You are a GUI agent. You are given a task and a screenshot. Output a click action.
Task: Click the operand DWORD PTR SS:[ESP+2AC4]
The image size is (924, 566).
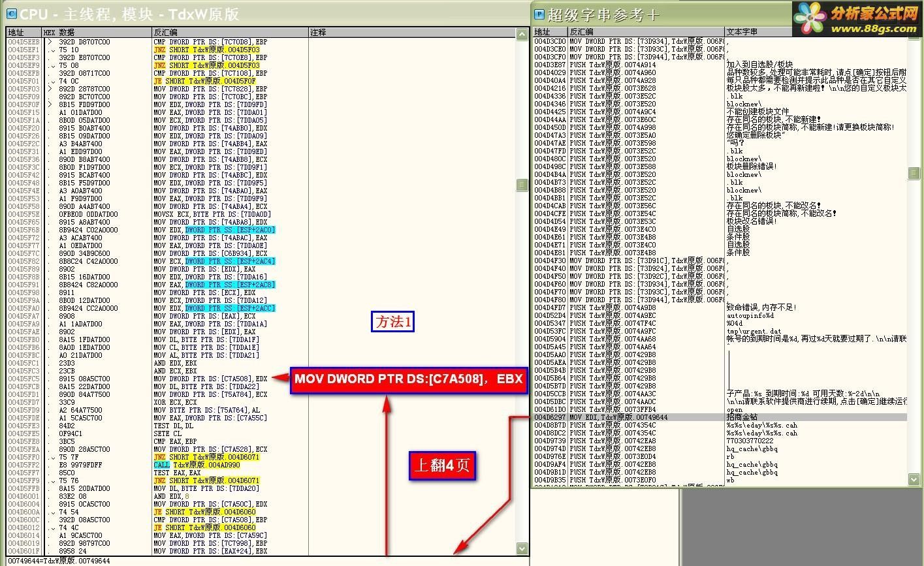(230, 261)
